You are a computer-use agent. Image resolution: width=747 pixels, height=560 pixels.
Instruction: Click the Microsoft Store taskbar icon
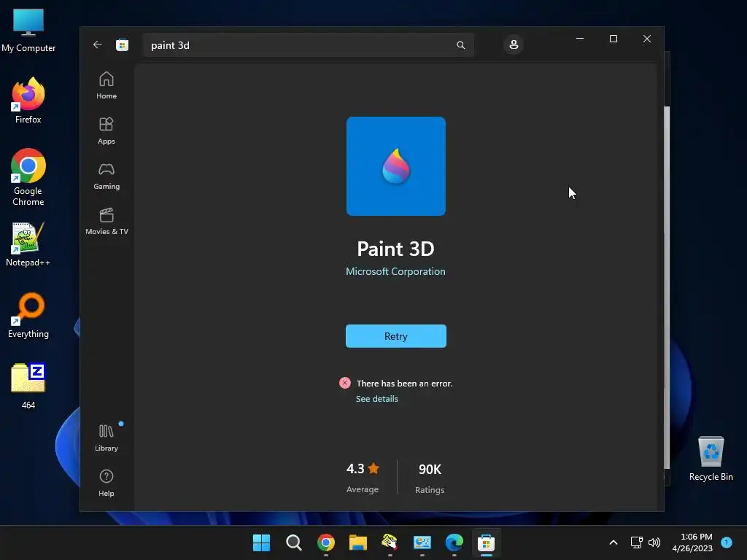point(487,542)
